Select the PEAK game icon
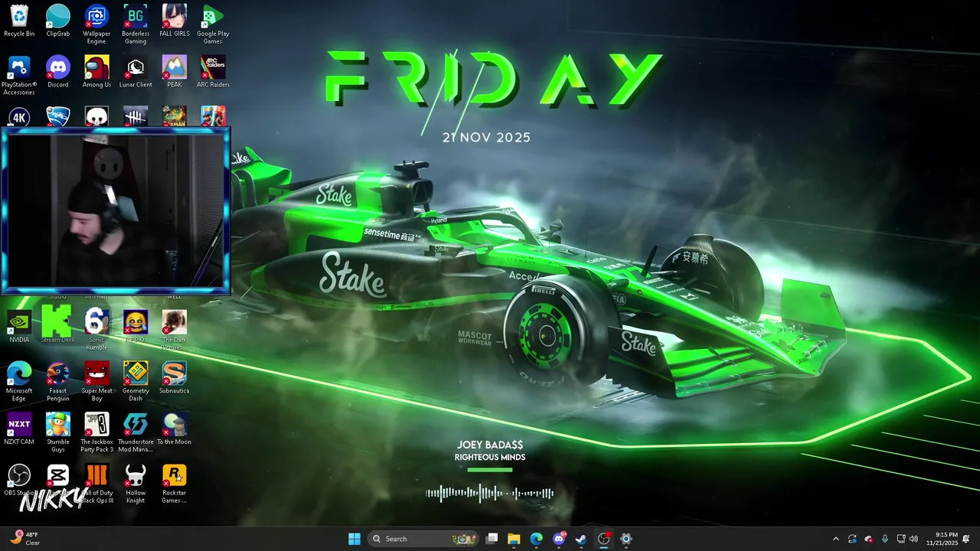The width and height of the screenshot is (980, 551). [175, 72]
